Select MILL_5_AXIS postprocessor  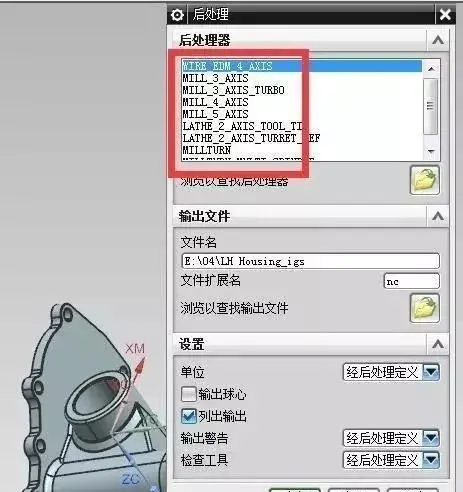click(215, 114)
